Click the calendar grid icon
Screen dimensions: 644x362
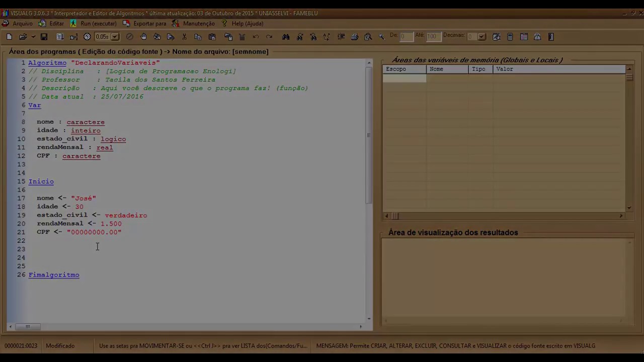click(x=524, y=37)
